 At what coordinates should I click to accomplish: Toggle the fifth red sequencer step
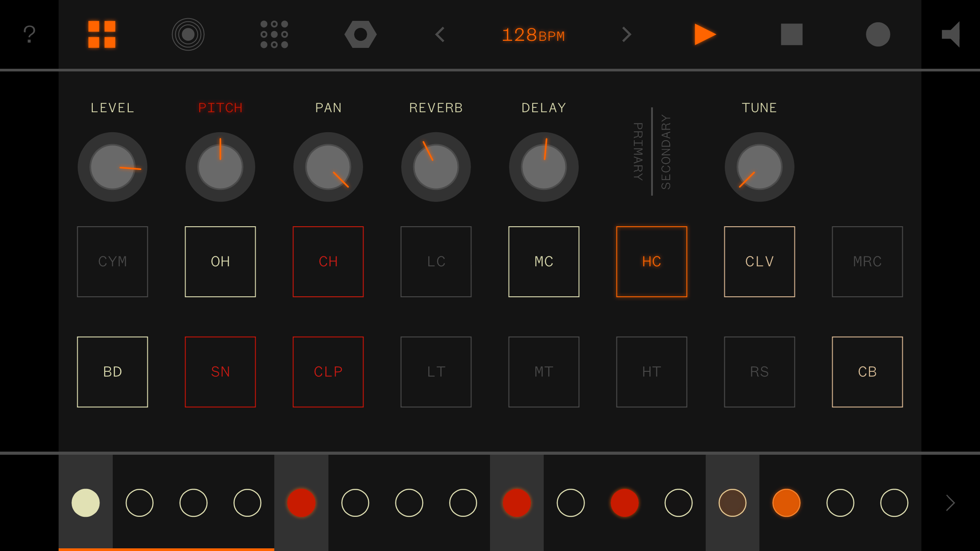(x=301, y=503)
